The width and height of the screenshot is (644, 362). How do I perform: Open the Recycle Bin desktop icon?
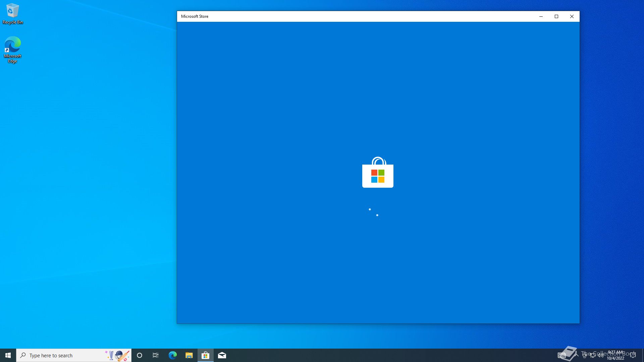[13, 14]
